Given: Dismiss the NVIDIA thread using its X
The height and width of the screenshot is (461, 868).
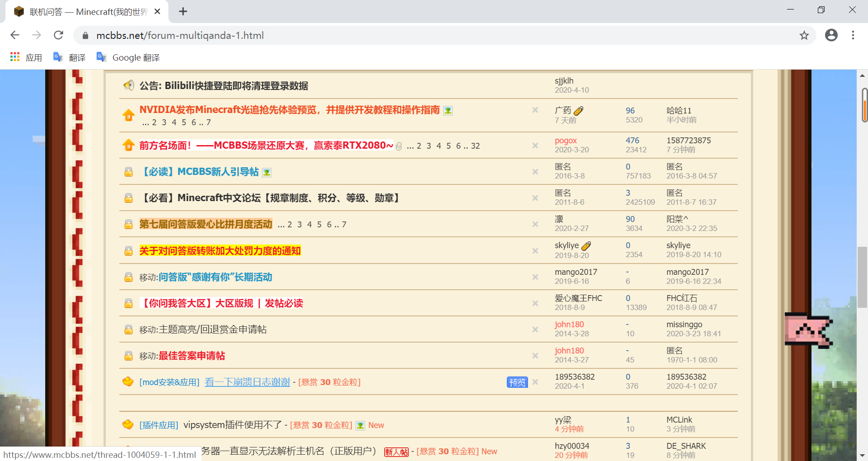Looking at the screenshot, I should point(535,110).
